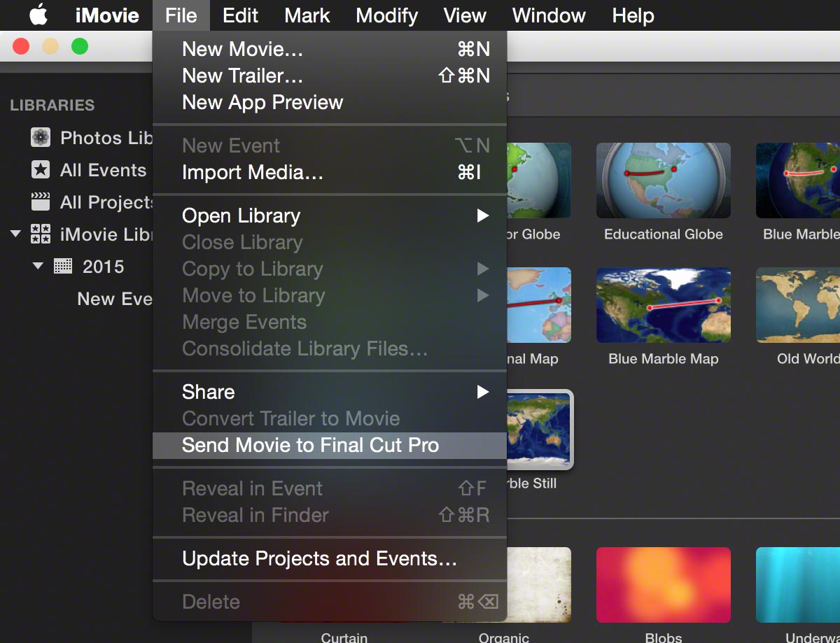Select the Educational Globe background thumbnail
This screenshot has width=840, height=643.
[664, 181]
